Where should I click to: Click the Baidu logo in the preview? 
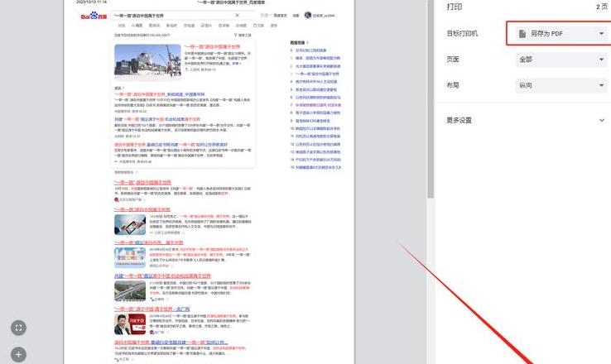pyautogui.click(x=94, y=16)
